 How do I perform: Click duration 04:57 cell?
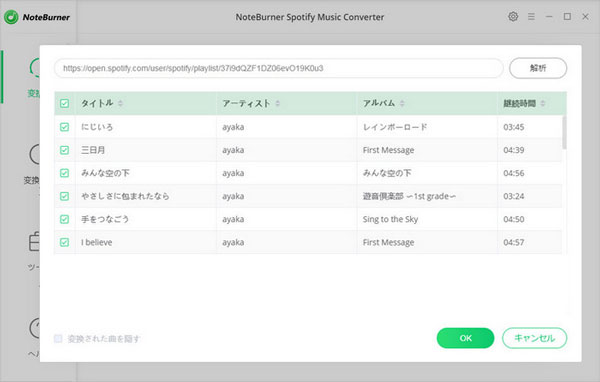[530, 242]
